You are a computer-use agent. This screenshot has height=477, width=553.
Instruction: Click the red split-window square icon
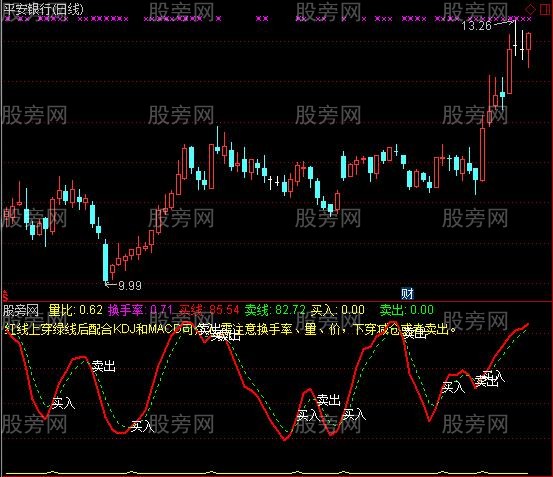[x=545, y=9]
